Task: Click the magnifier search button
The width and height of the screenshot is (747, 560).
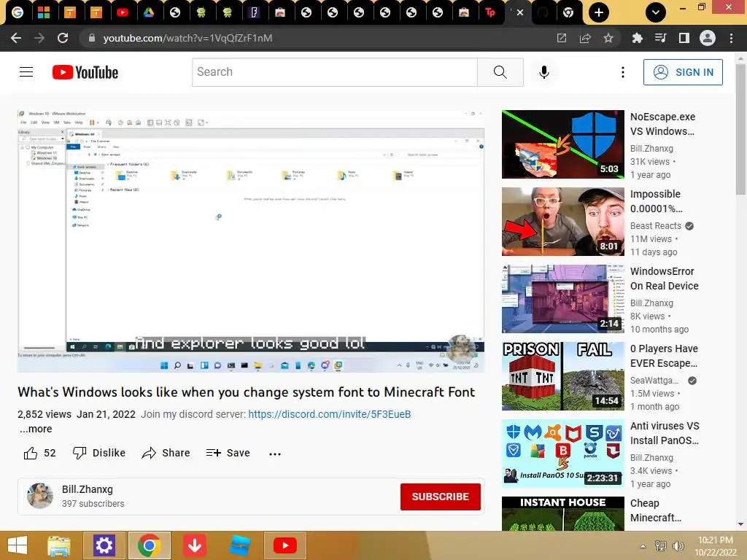Action: (500, 72)
